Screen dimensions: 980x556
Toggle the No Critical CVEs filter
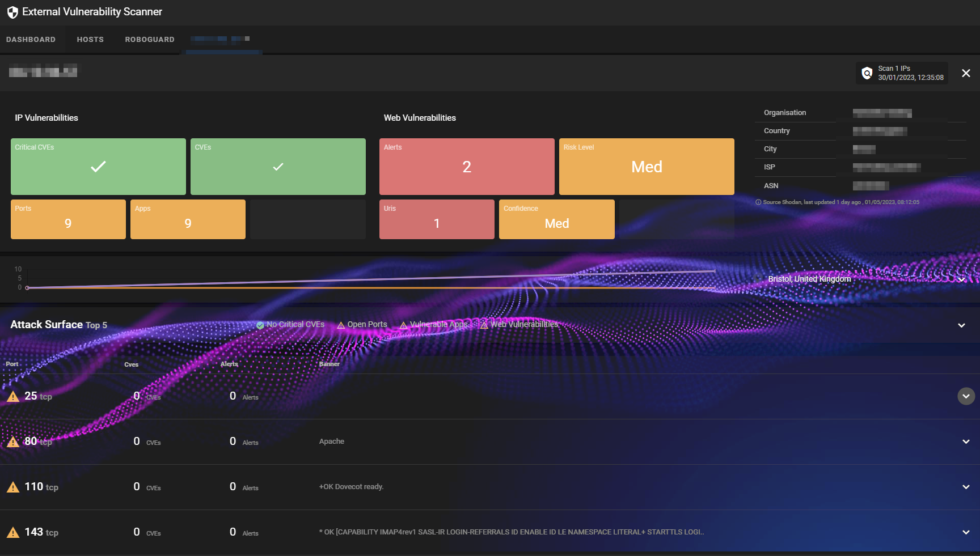[290, 325]
